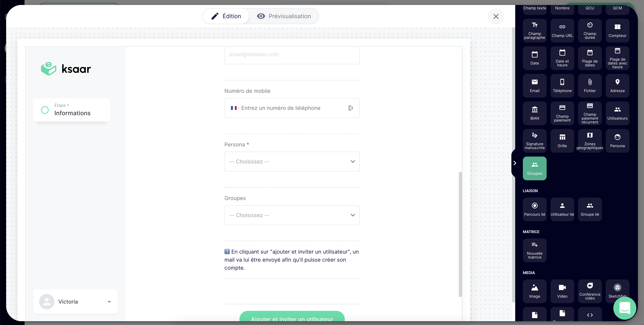Add a Champ paiement field
The image size is (644, 325).
pos(562,113)
